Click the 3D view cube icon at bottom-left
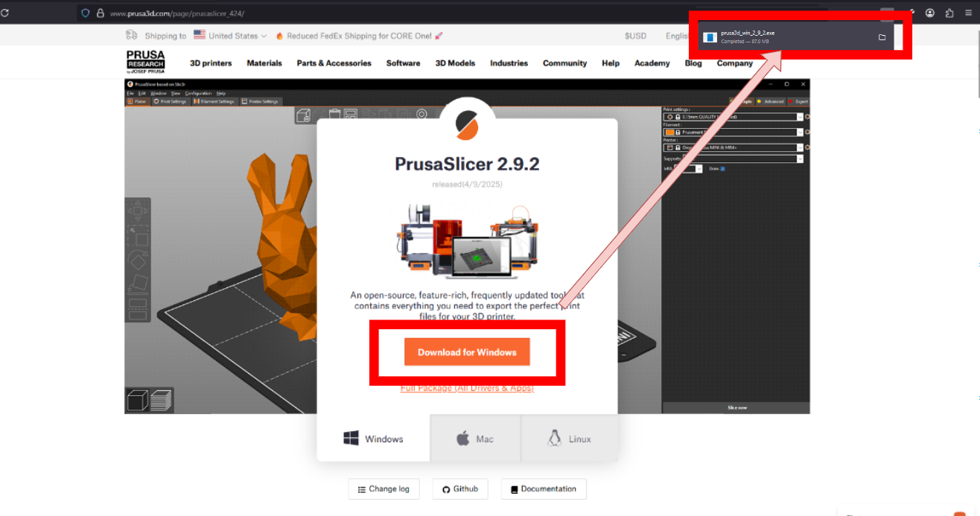 click(x=137, y=401)
